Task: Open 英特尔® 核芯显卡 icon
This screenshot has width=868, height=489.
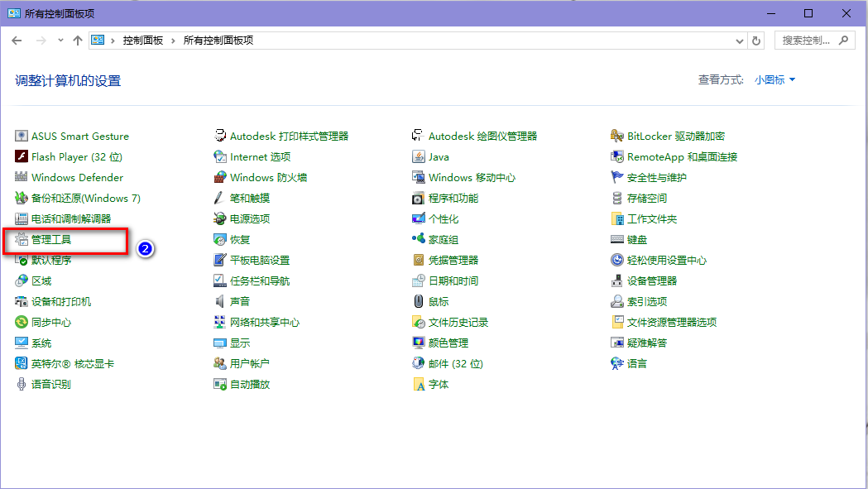Action: 21,363
